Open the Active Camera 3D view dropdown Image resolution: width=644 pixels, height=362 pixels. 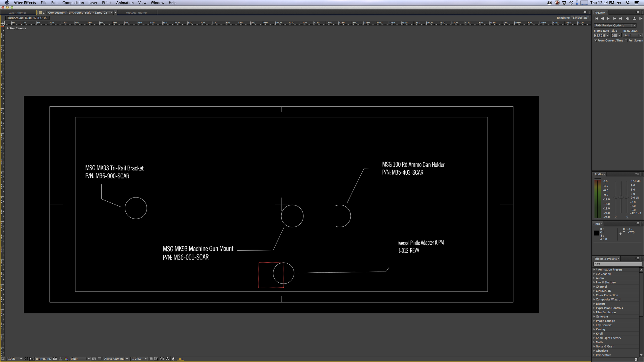[x=116, y=359]
